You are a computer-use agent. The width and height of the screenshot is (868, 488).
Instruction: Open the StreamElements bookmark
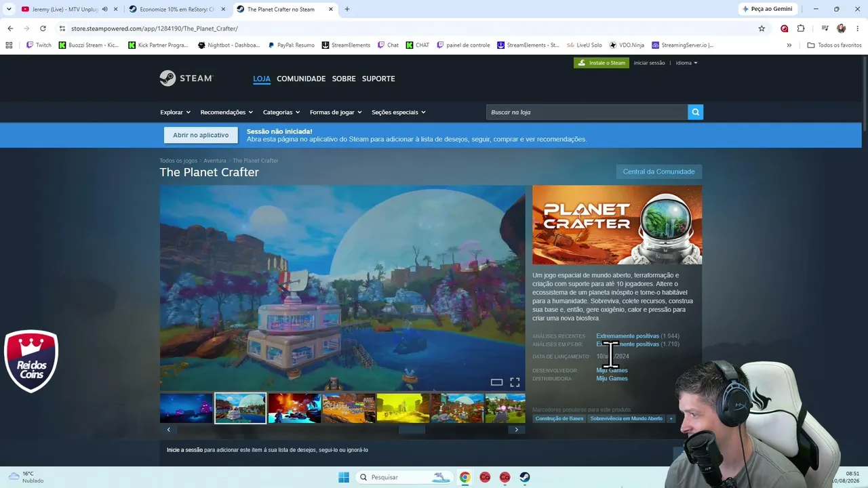345,45
